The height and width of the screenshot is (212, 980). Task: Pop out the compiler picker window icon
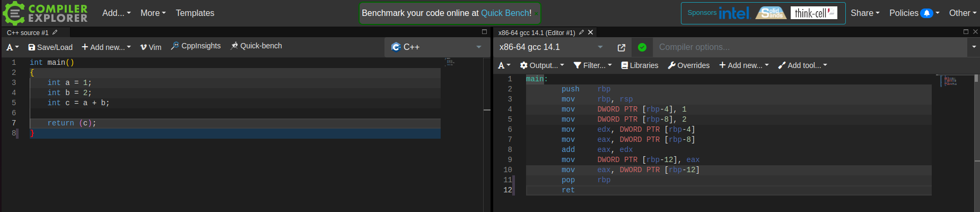click(622, 48)
